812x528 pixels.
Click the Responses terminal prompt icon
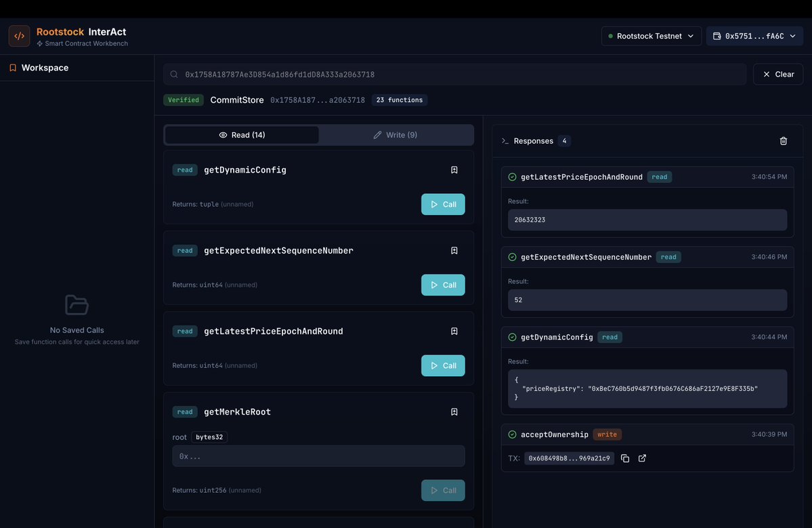505,141
